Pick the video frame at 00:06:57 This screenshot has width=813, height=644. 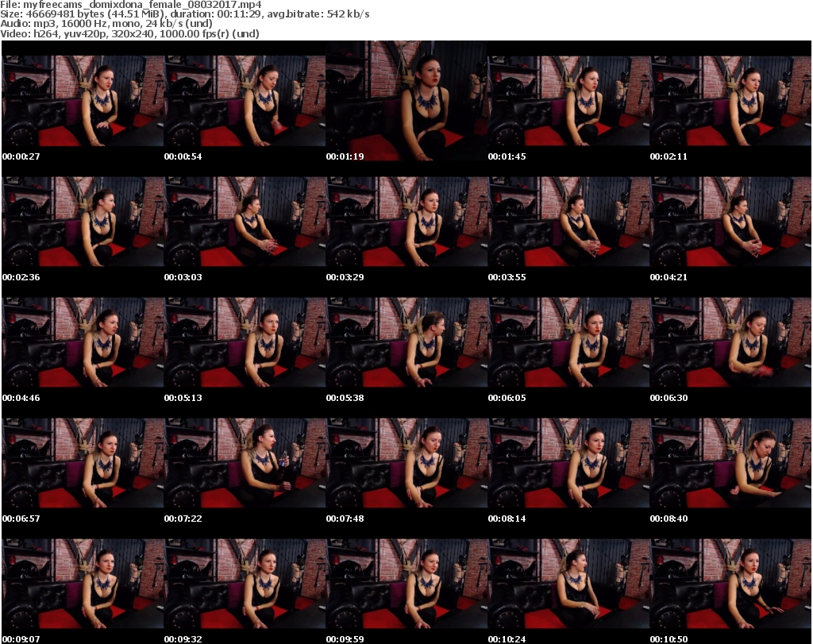point(83,464)
